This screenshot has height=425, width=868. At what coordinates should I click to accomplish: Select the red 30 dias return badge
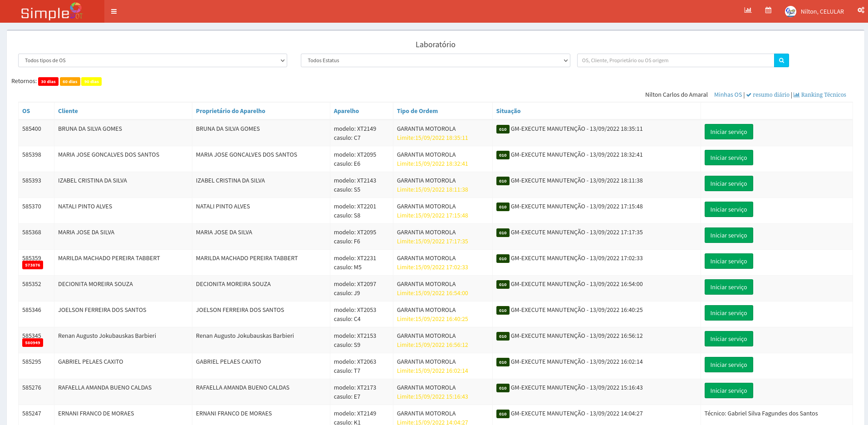pos(48,82)
